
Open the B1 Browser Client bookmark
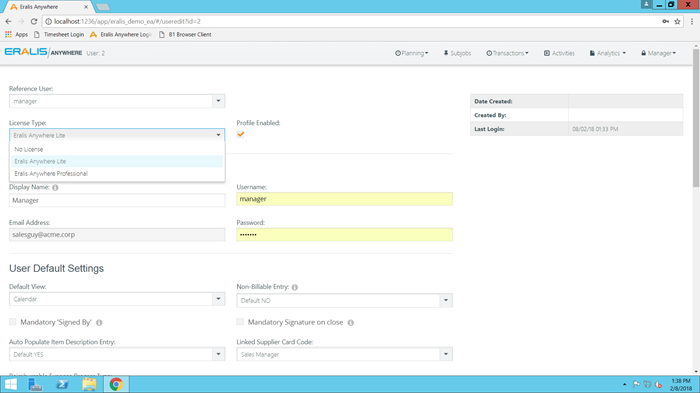[185, 34]
